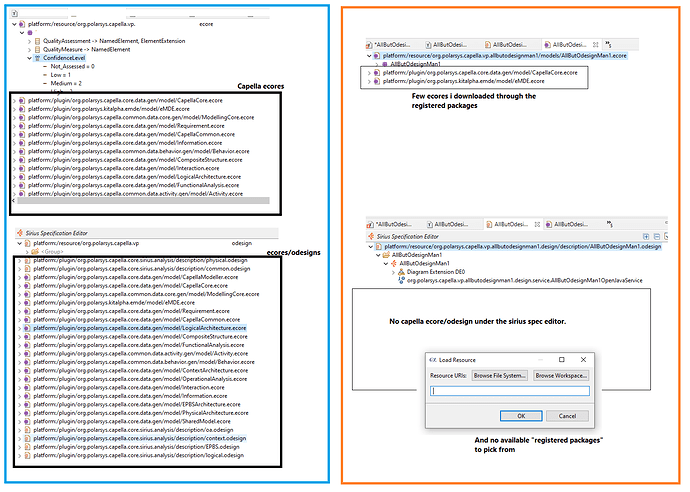690x492 pixels.
Task: Collapse the ConfidenceLevel enum node
Action: point(30,58)
